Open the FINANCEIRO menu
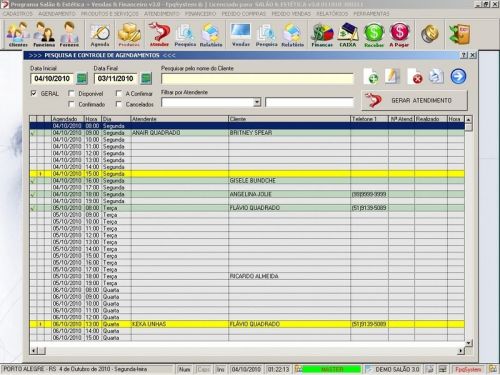 (x=200, y=14)
